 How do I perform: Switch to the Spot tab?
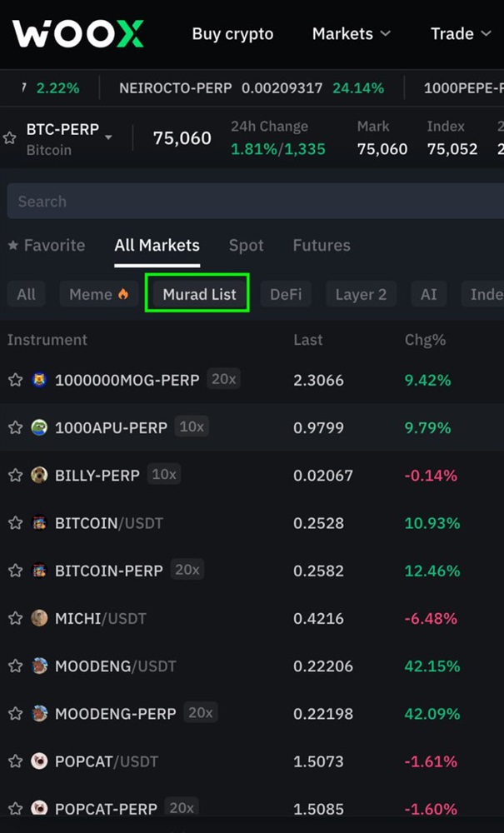(x=246, y=246)
